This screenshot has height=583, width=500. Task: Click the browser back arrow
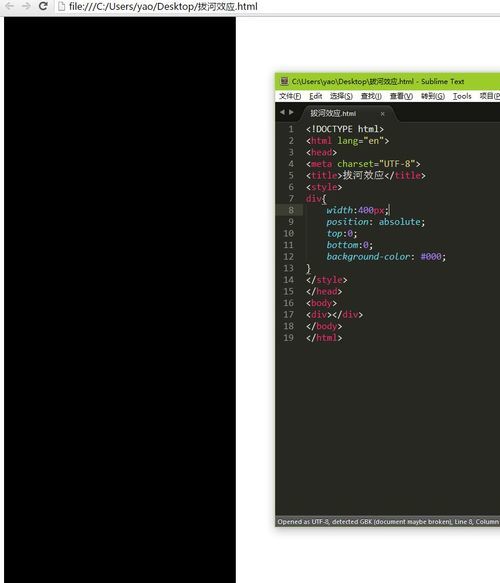(10, 6)
